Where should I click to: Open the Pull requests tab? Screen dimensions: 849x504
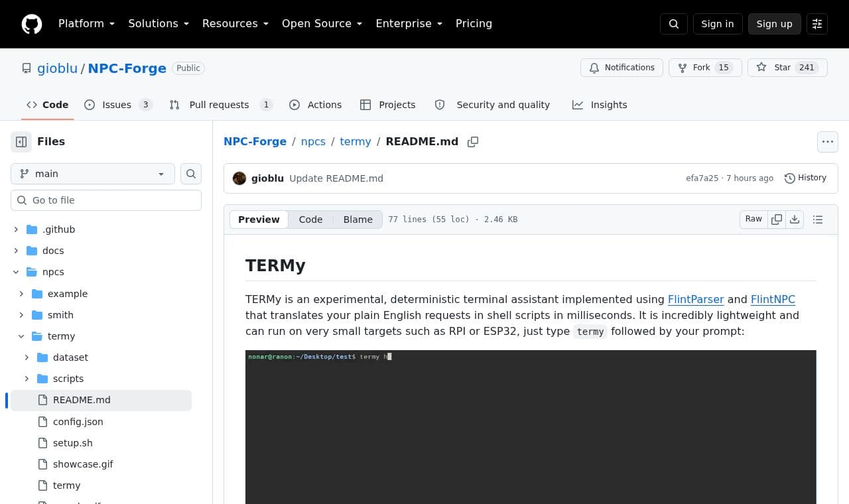point(220,105)
